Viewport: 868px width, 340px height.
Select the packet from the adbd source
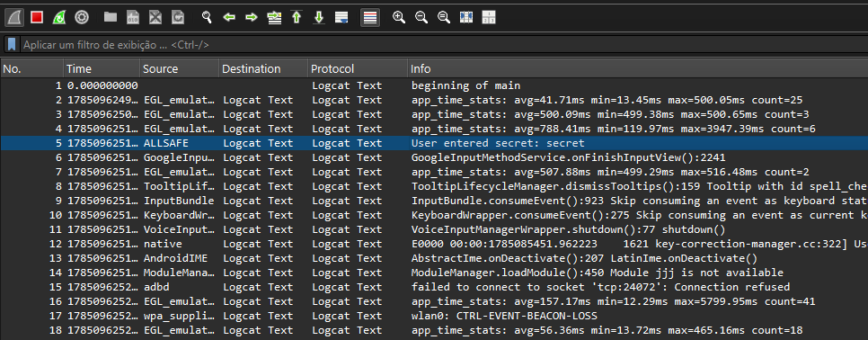[434, 287]
